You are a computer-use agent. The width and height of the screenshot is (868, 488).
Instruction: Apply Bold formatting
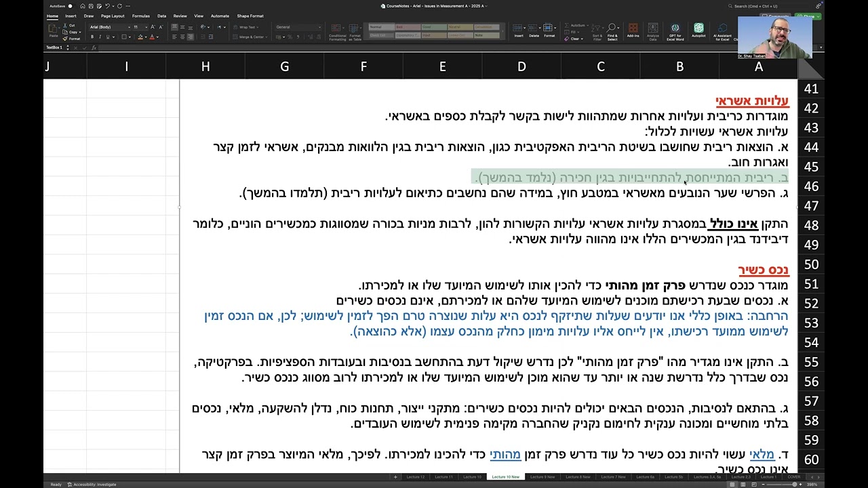point(92,37)
